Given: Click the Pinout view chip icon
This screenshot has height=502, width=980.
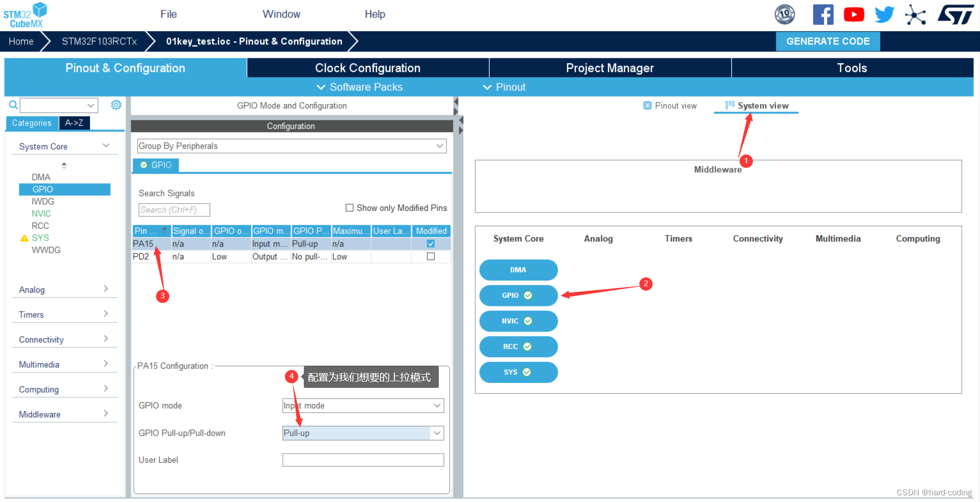Looking at the screenshot, I should (647, 105).
